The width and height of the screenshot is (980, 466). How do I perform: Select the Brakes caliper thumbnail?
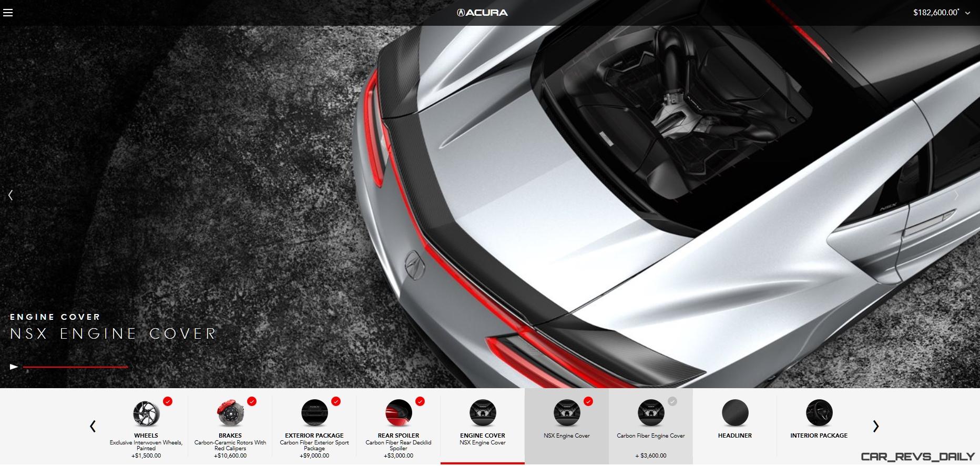(230, 413)
